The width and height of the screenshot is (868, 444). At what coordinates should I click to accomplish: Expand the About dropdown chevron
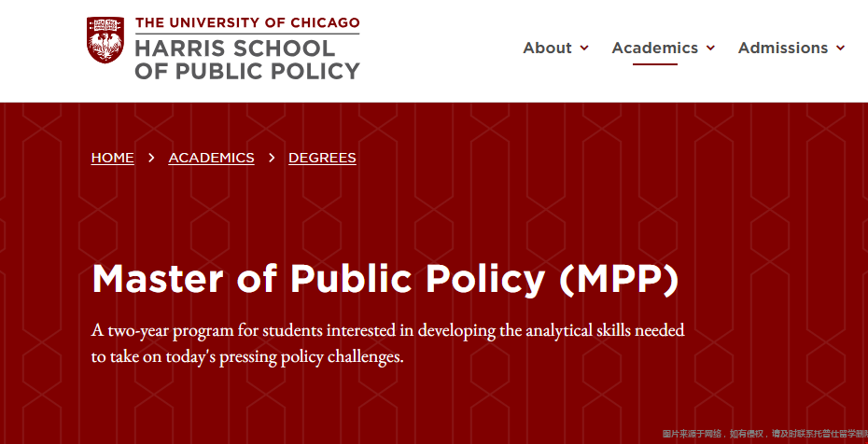point(584,49)
